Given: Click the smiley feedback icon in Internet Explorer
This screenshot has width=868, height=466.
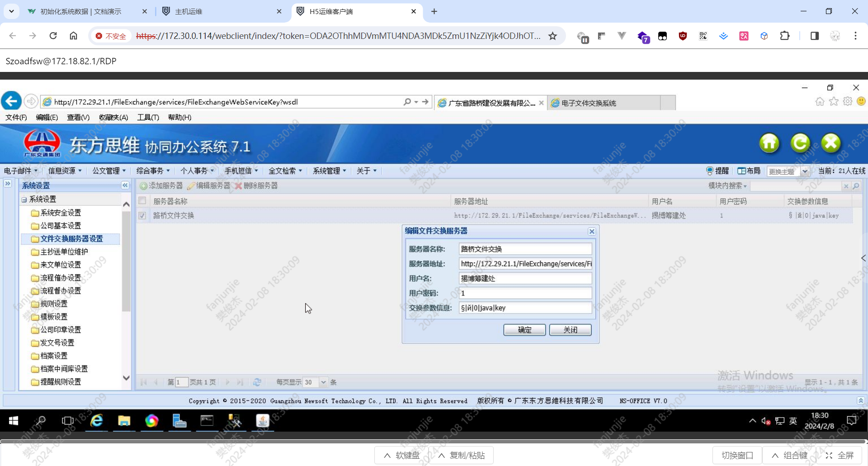Looking at the screenshot, I should pyautogui.click(x=861, y=101).
